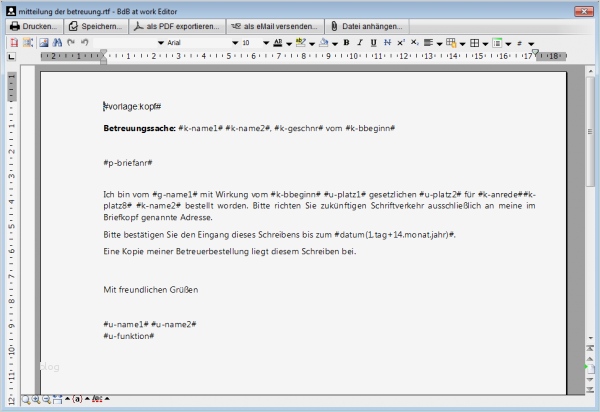Apply the text highlight icon

[x=301, y=43]
